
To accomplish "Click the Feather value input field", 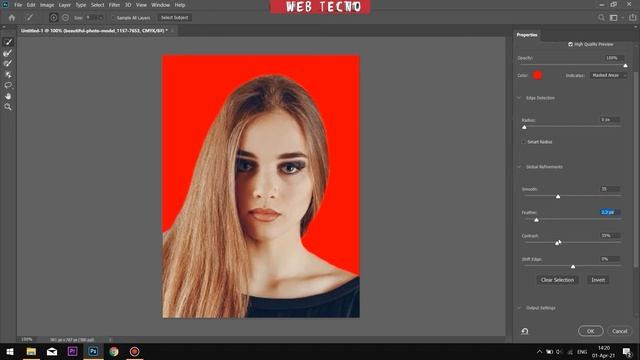I will 610,212.
